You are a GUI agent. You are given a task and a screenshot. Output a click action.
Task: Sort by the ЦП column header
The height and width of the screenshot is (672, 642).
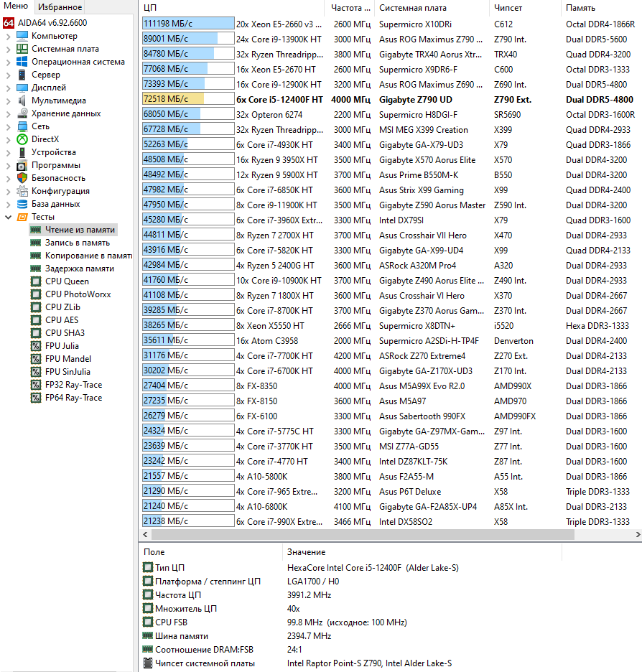coord(231,8)
